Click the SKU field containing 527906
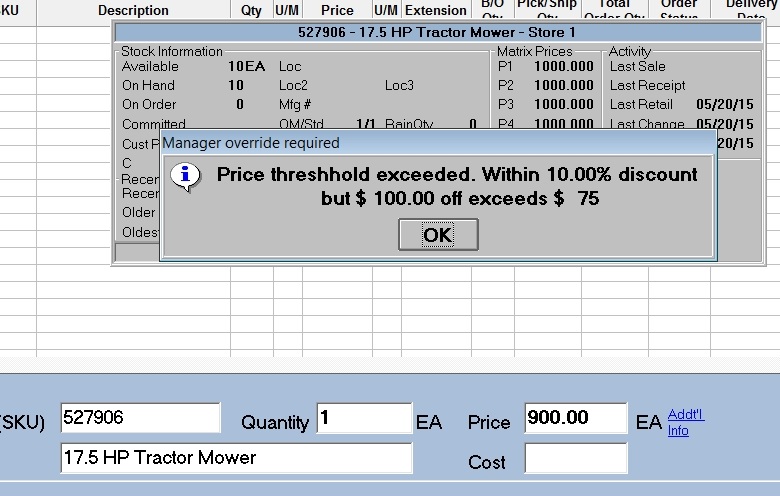 pos(140,418)
